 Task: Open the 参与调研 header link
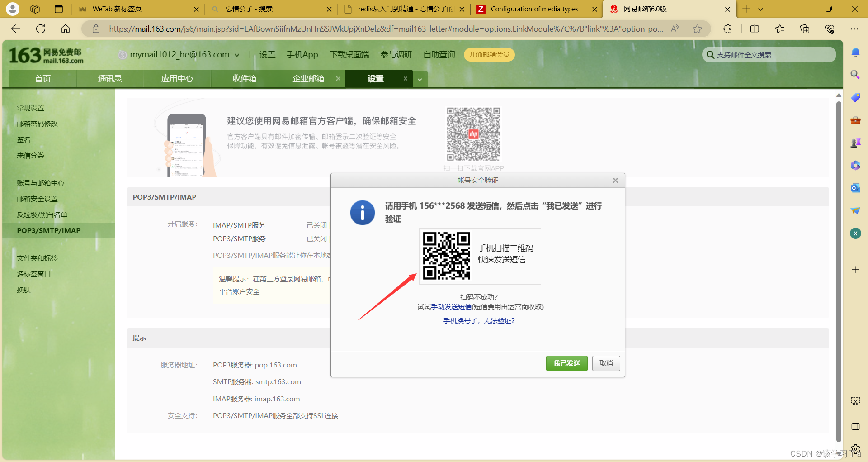pos(396,55)
